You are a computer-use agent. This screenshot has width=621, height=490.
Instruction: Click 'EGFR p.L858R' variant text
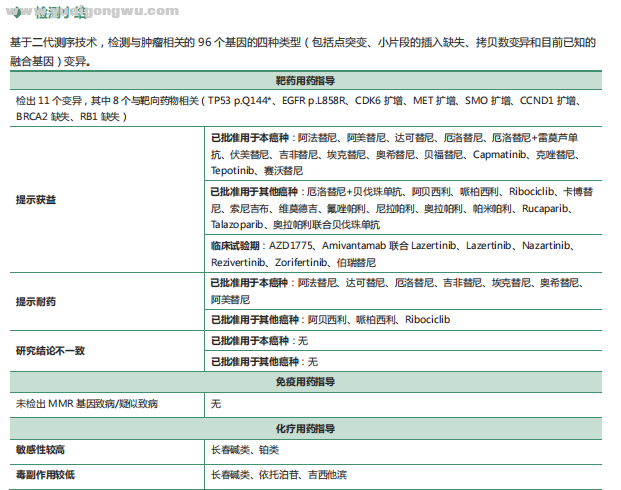click(314, 101)
